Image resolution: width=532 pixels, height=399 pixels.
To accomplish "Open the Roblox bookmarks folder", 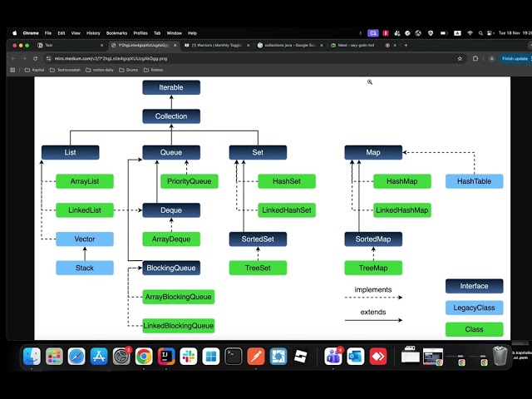I will pyautogui.click(x=153, y=70).
